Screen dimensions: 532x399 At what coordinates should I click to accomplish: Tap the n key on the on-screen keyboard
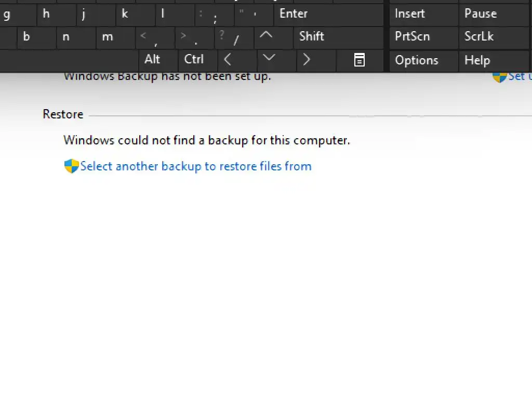click(x=76, y=37)
